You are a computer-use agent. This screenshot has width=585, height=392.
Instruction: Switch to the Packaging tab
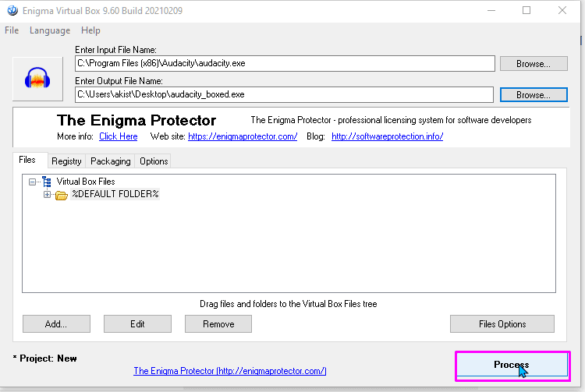click(111, 161)
